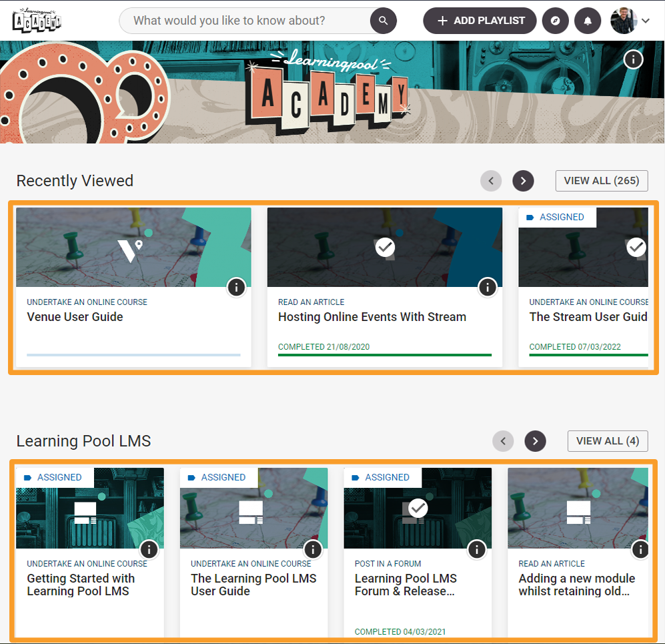Click the Add Playlist button
The height and width of the screenshot is (644, 665).
pyautogui.click(x=480, y=21)
